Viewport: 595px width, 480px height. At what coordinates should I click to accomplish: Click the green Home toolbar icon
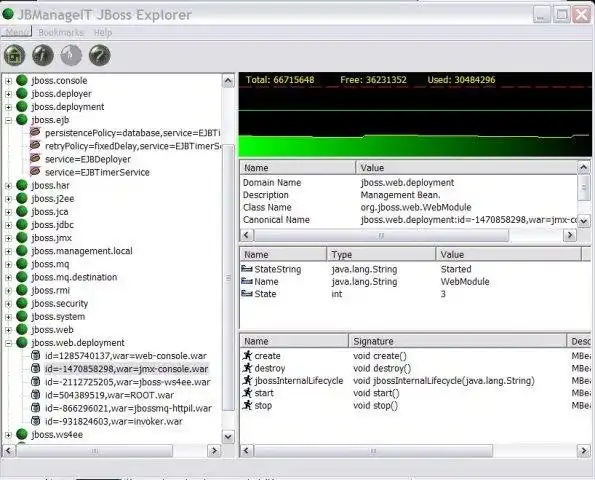point(14,55)
